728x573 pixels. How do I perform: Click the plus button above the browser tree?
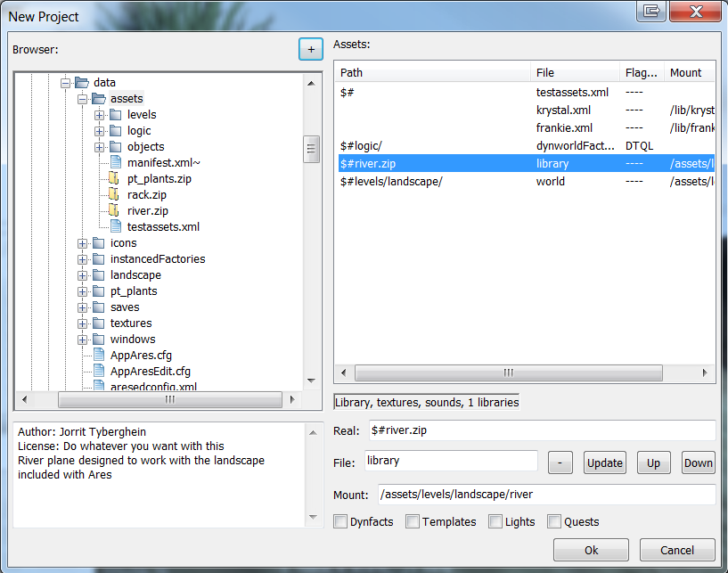(310, 49)
